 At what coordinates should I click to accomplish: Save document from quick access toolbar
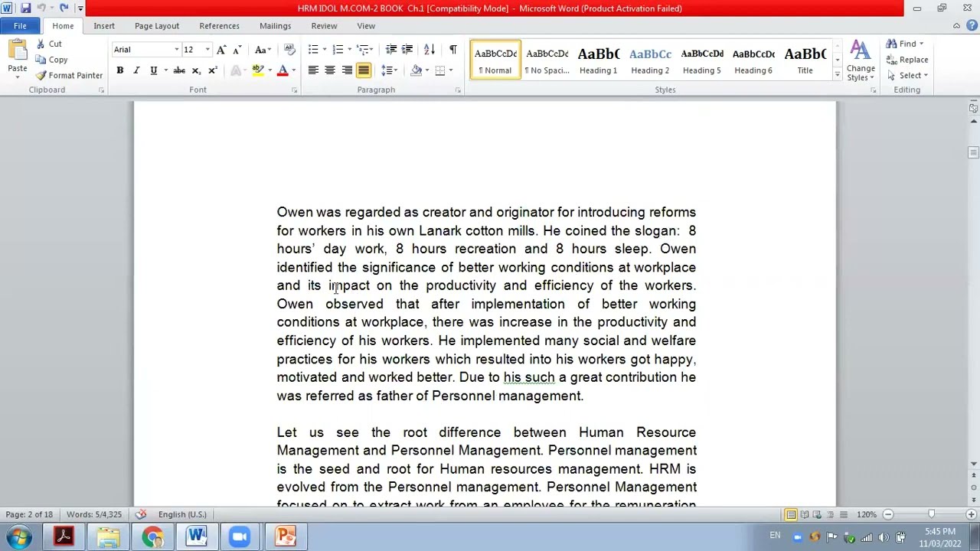pos(25,8)
